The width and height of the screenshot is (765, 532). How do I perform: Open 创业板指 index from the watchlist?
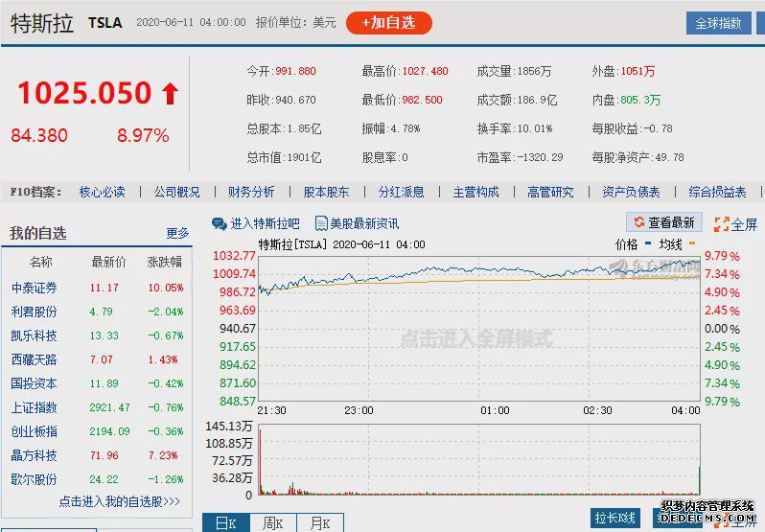pyautogui.click(x=35, y=431)
